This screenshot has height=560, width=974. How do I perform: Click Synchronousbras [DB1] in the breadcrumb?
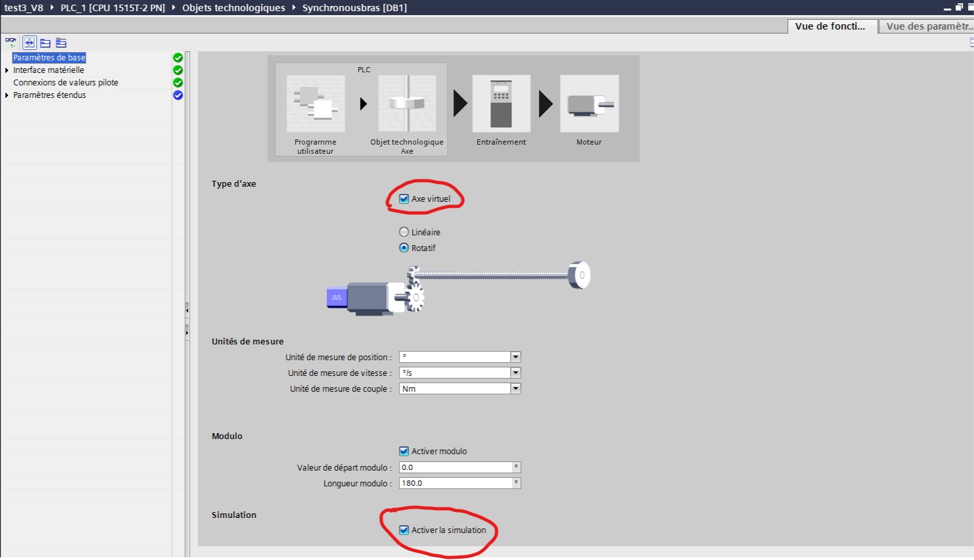pos(354,8)
